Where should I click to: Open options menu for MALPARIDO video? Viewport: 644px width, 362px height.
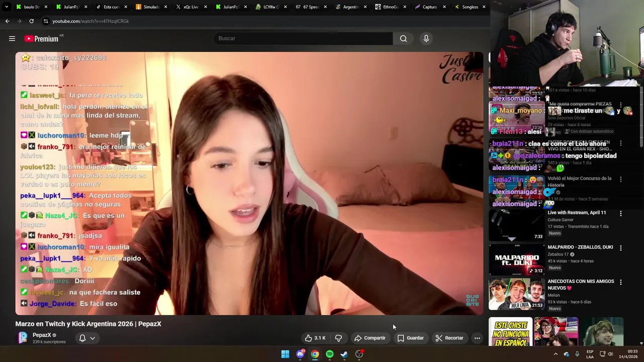coord(620,248)
